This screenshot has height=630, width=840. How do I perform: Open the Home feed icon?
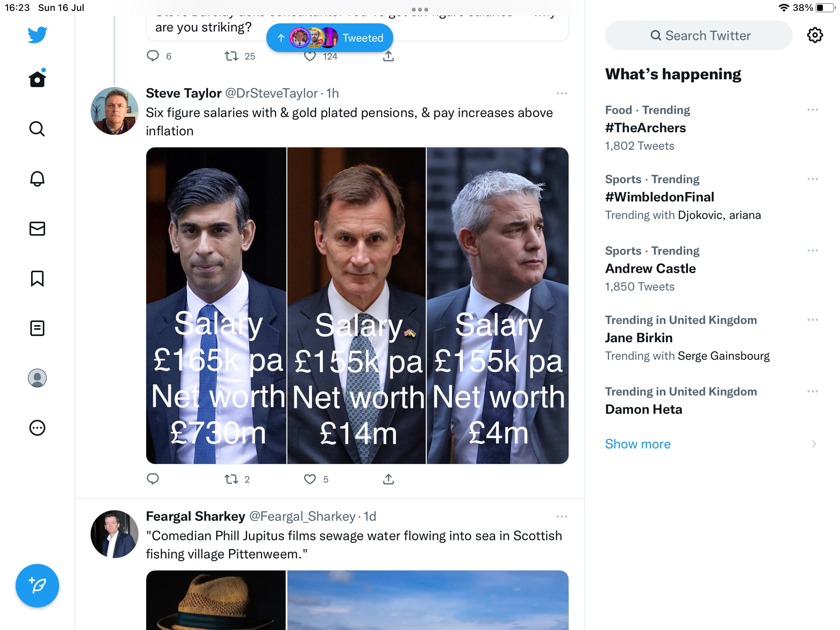click(37, 79)
